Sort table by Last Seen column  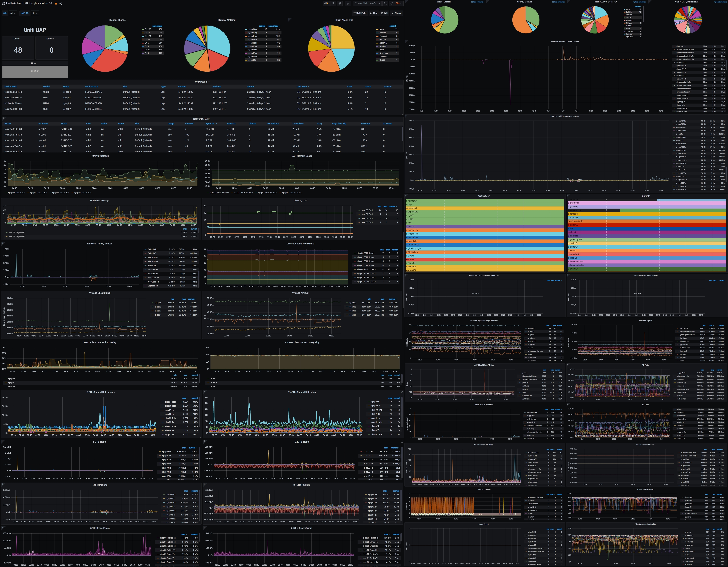pyautogui.click(x=302, y=87)
